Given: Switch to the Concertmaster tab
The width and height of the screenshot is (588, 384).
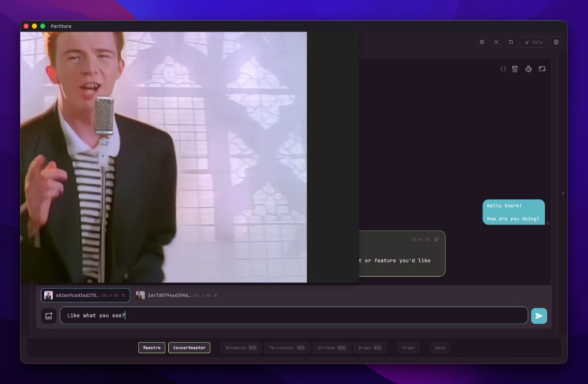Looking at the screenshot, I should pos(189,347).
